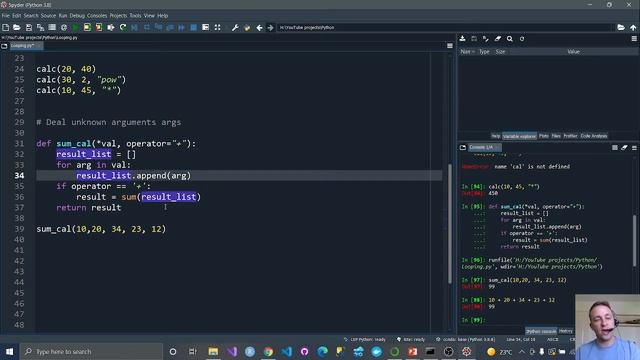
Task: Click line number 39 in the editor gutter
Action: 19,229
